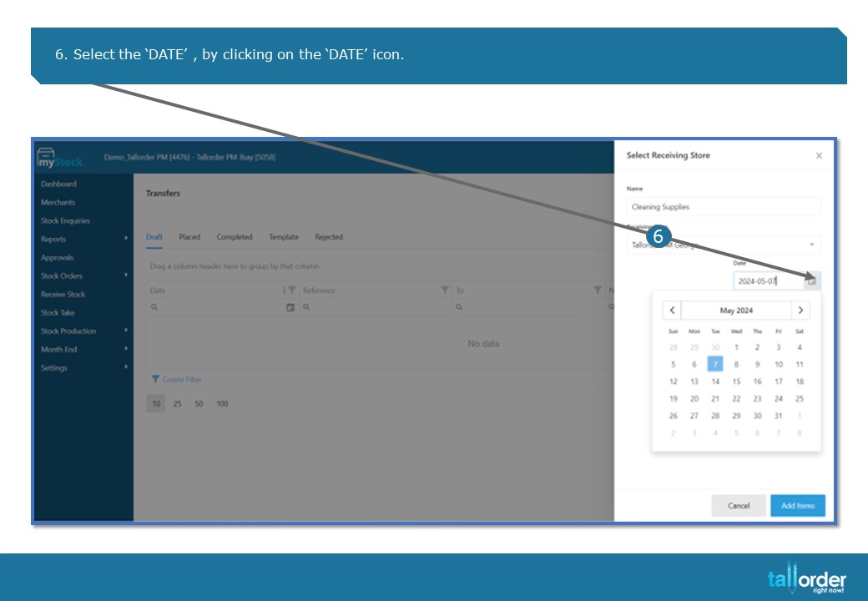Click the Name input field

[724, 206]
